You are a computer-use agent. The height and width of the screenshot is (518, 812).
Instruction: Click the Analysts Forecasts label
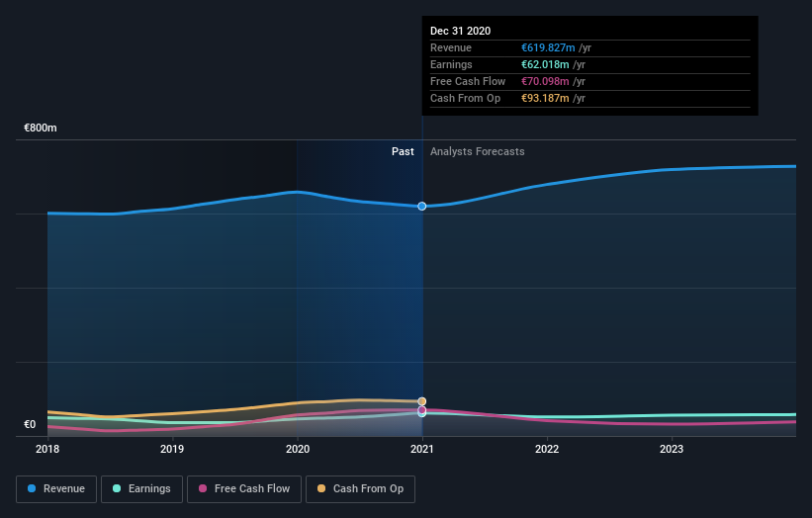[478, 151]
